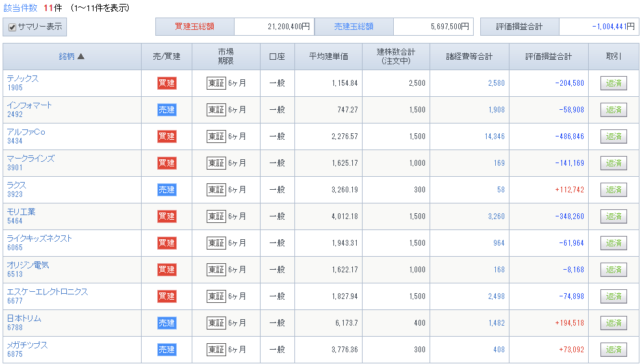Viewport: 644px width, 364px height.
Task: Click average price 6,173.7 for 日本トリム
Action: tap(346, 323)
